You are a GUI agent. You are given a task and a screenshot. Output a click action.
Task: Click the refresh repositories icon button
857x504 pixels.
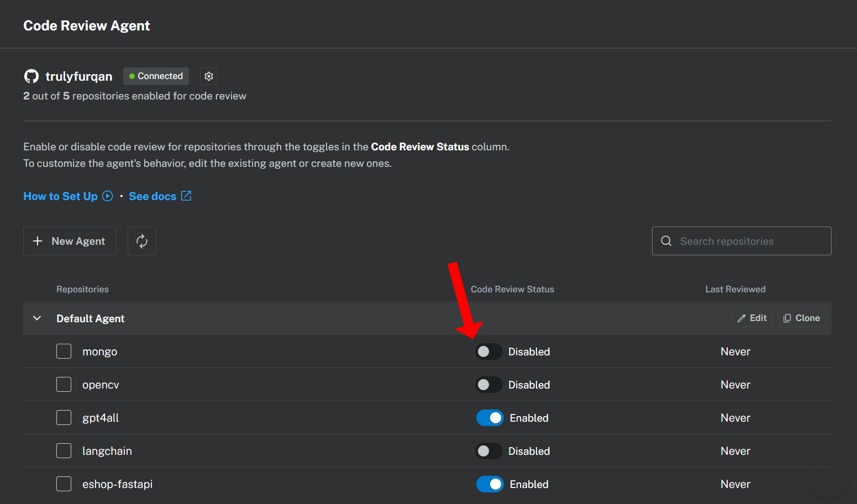pos(142,241)
